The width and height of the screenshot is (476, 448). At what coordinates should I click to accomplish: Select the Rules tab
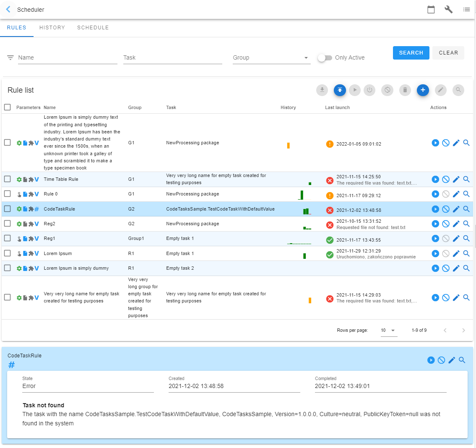tap(17, 28)
